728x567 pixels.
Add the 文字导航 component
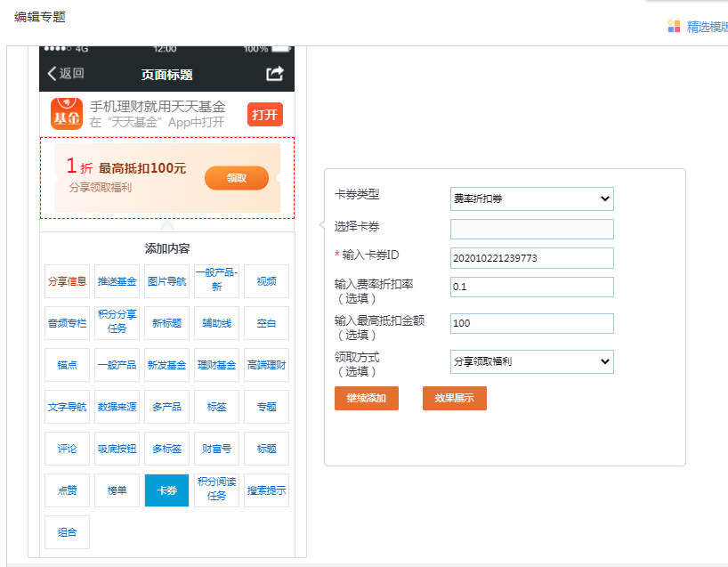68,407
